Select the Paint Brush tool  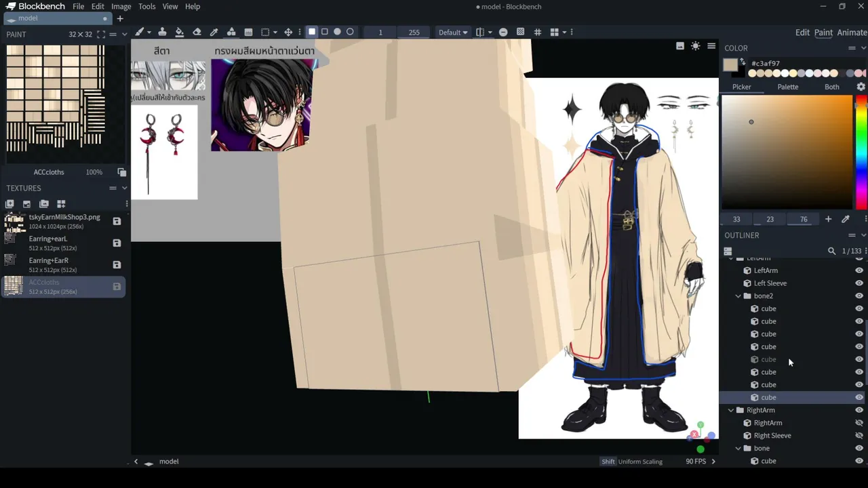140,32
